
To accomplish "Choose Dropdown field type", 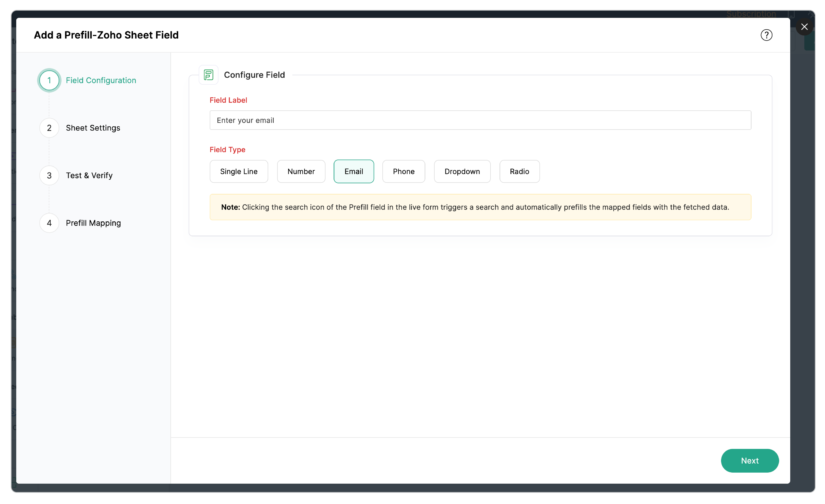I will 462,171.
